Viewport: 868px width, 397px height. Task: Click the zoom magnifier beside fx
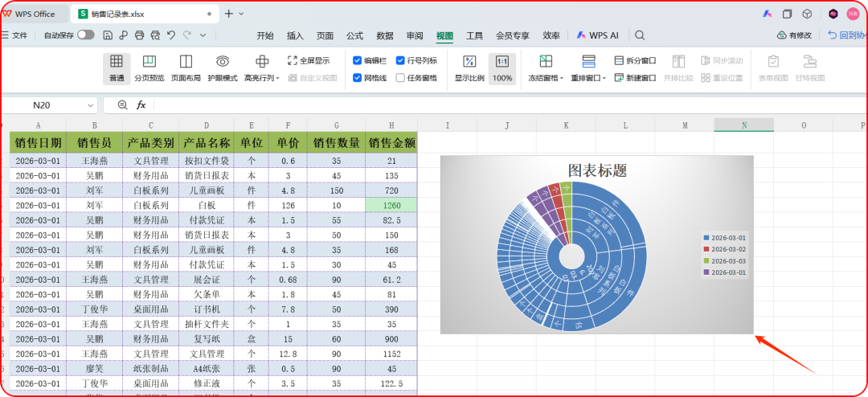[x=123, y=104]
